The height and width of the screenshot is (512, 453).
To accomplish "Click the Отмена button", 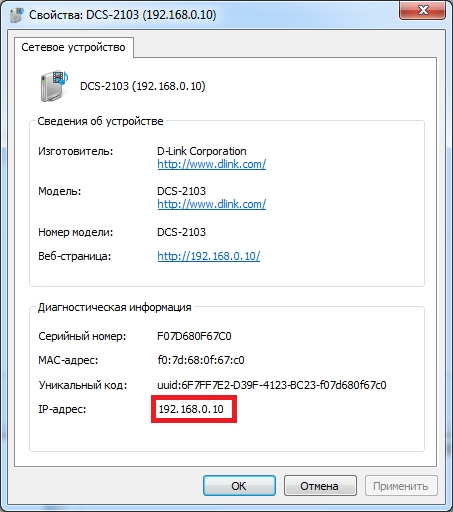I will click(320, 486).
